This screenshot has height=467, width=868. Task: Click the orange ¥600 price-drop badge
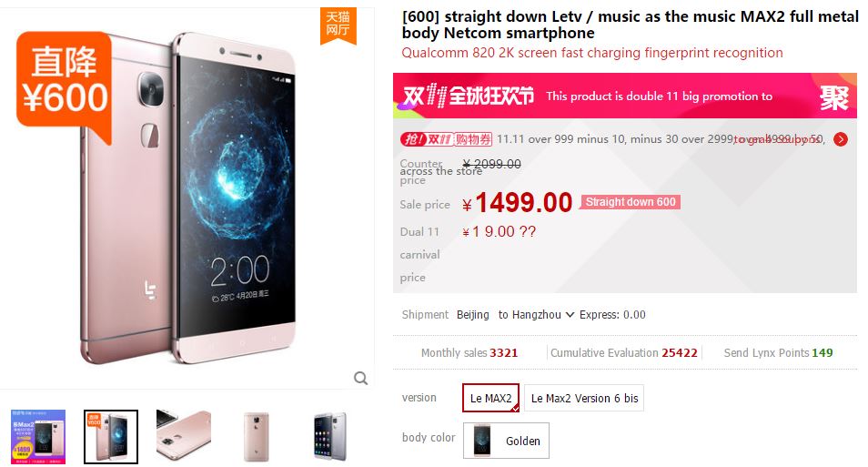(65, 85)
